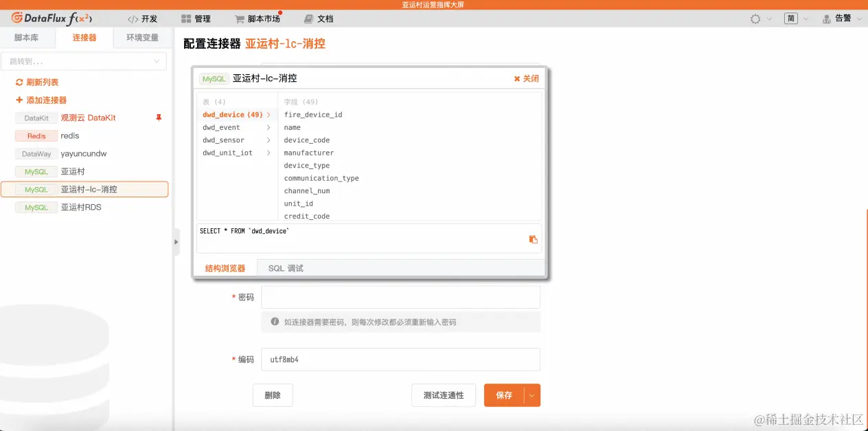The width and height of the screenshot is (868, 431).
Task: Click the channel_num field
Action: [307, 191]
